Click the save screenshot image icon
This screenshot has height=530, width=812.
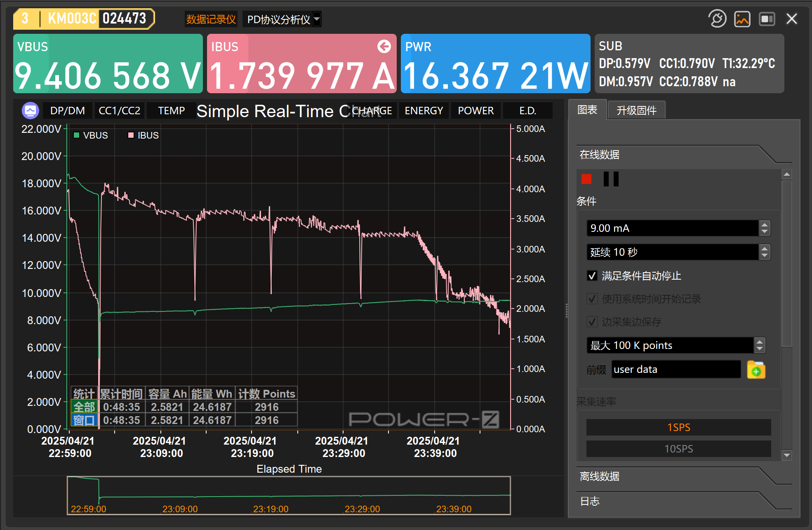point(742,19)
